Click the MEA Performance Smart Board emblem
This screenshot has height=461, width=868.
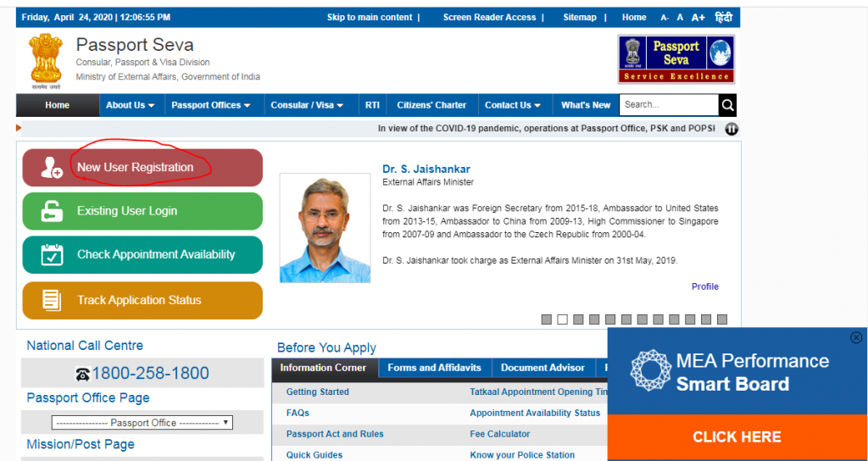pyautogui.click(x=650, y=370)
